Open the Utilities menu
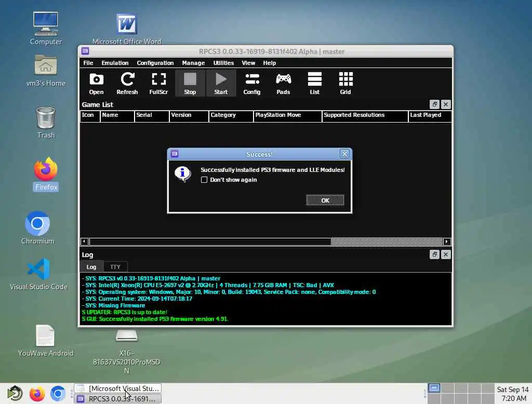Screen dimensions: 532x404 (223, 63)
